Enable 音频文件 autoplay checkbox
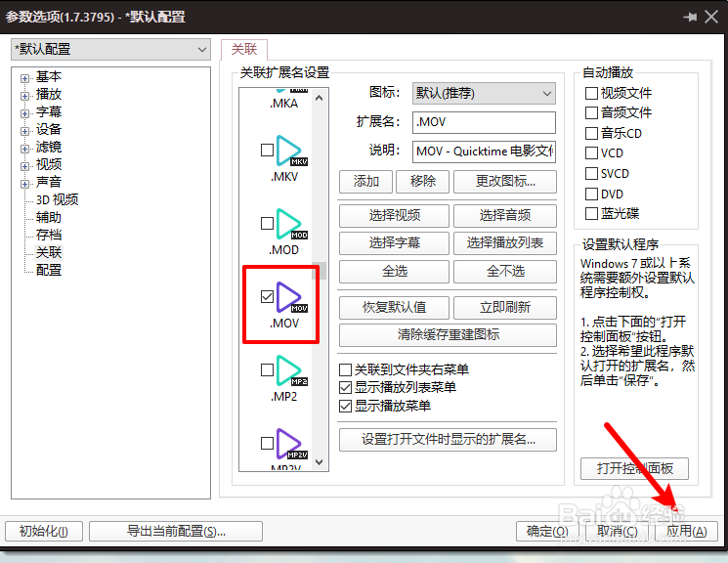The width and height of the screenshot is (728, 563). (x=591, y=112)
